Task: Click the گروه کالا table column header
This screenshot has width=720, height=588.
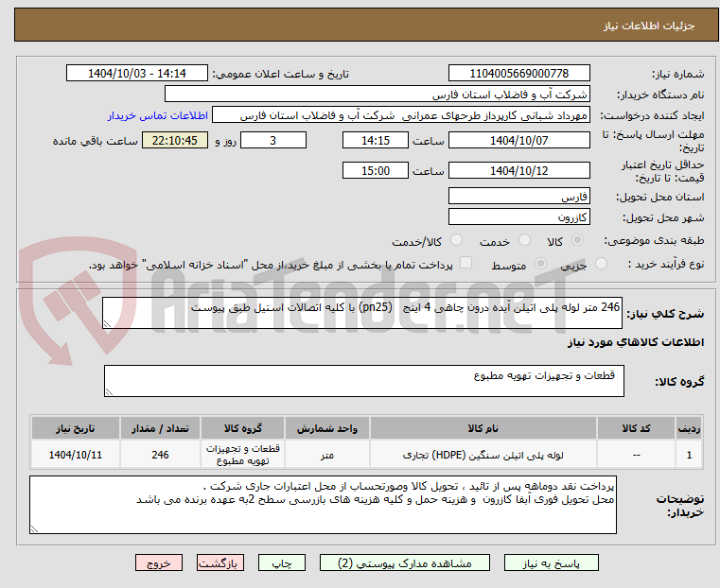Action: pyautogui.click(x=242, y=428)
